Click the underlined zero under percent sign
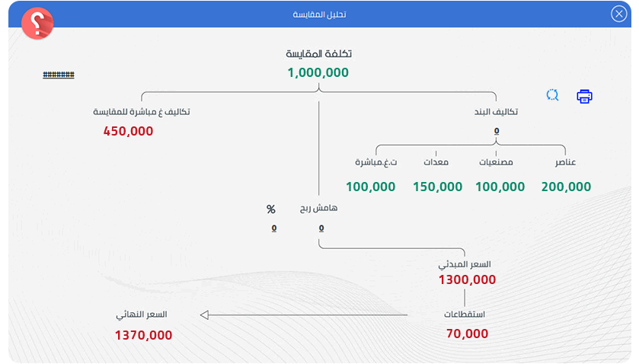This screenshot has width=639, height=364. 274,228
